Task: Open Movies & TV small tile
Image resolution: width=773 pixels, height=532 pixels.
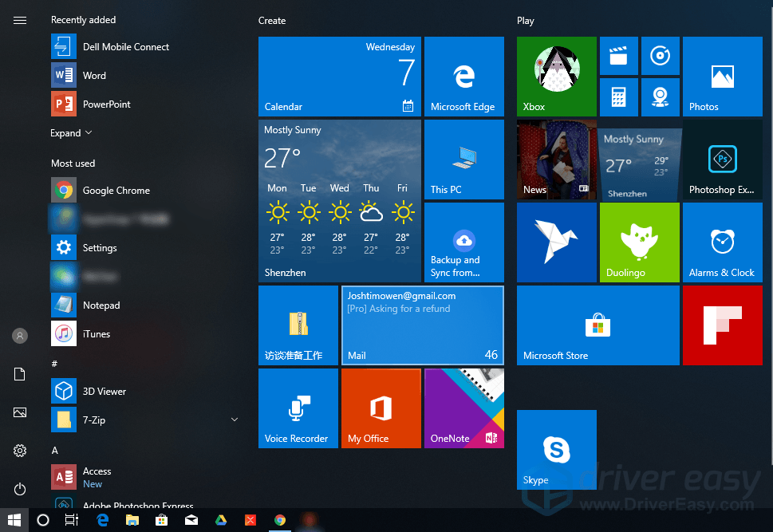Action: click(x=619, y=56)
